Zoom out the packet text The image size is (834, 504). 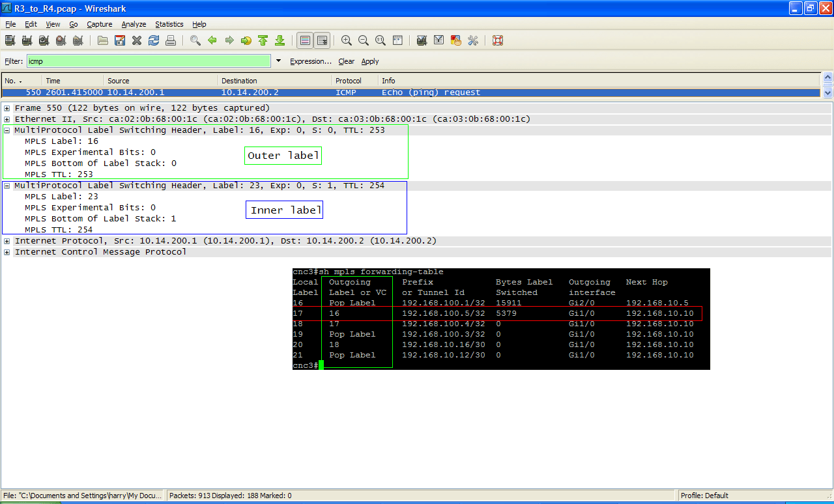click(x=364, y=40)
